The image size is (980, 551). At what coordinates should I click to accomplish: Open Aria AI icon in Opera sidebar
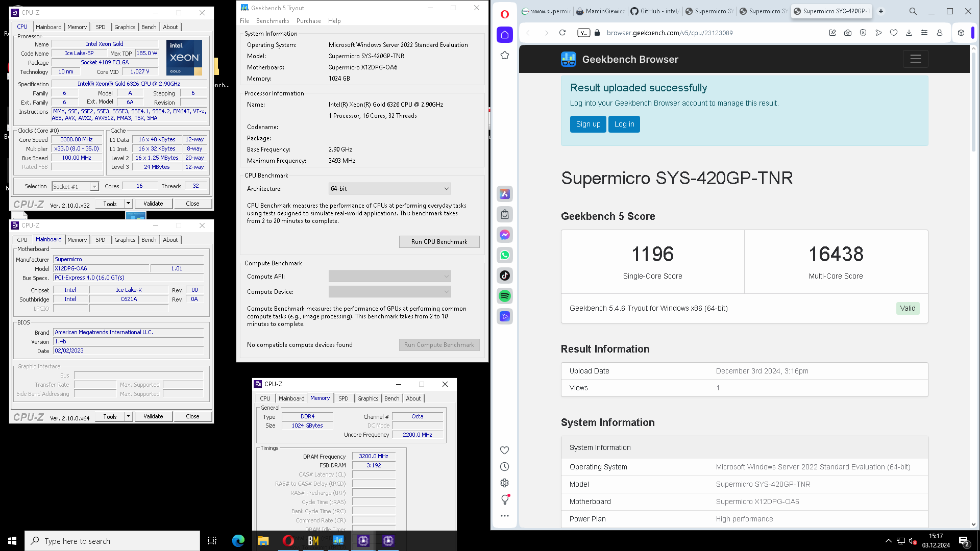click(x=504, y=194)
